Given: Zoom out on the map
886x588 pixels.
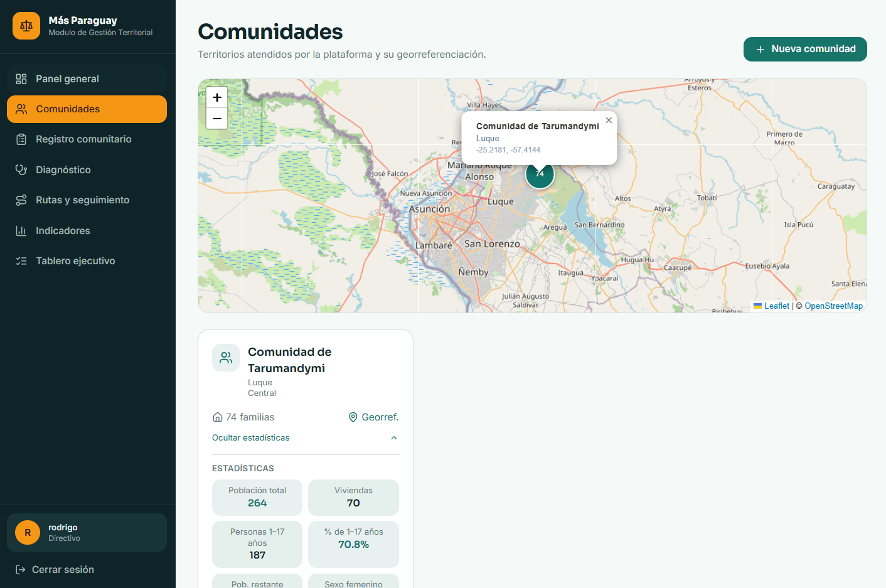Looking at the screenshot, I should (217, 118).
